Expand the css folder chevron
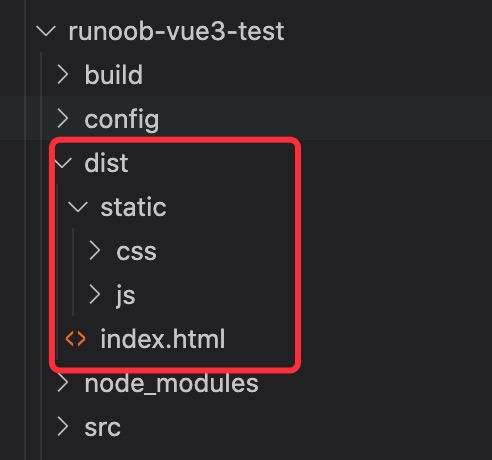The width and height of the screenshot is (492, 460). point(95,251)
